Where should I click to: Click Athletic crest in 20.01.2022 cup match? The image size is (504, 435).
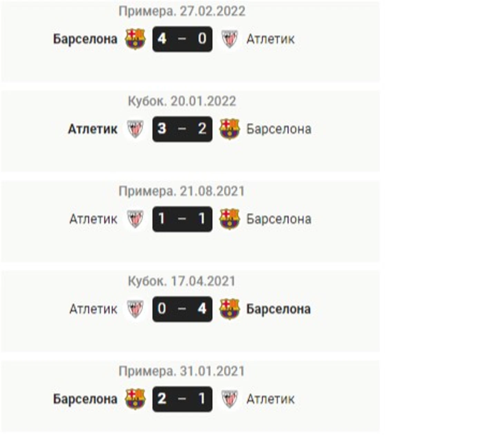135,129
